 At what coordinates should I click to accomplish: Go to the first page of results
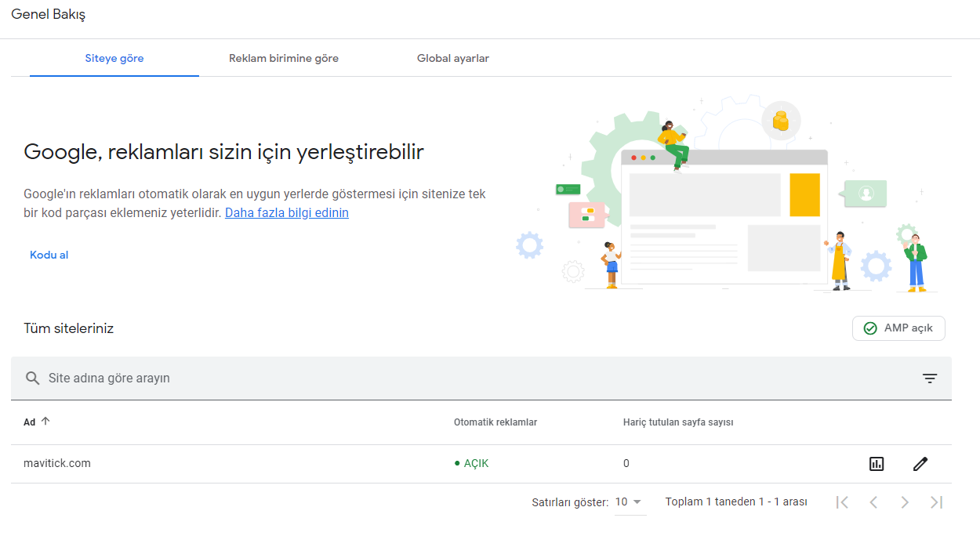click(x=842, y=502)
